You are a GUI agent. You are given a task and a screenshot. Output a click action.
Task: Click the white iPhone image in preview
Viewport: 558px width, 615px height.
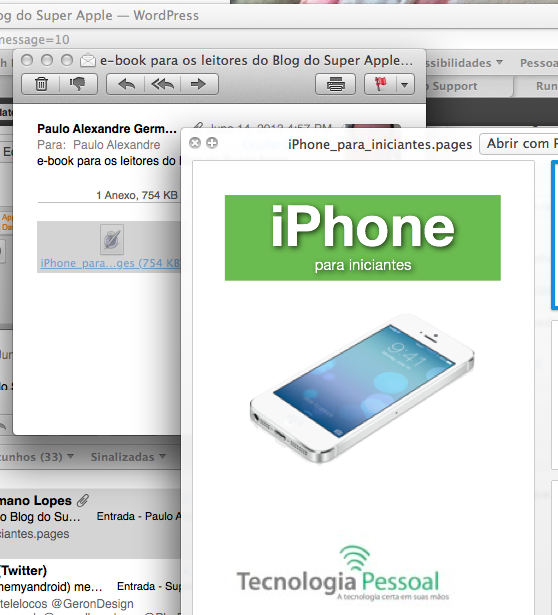[x=362, y=388]
